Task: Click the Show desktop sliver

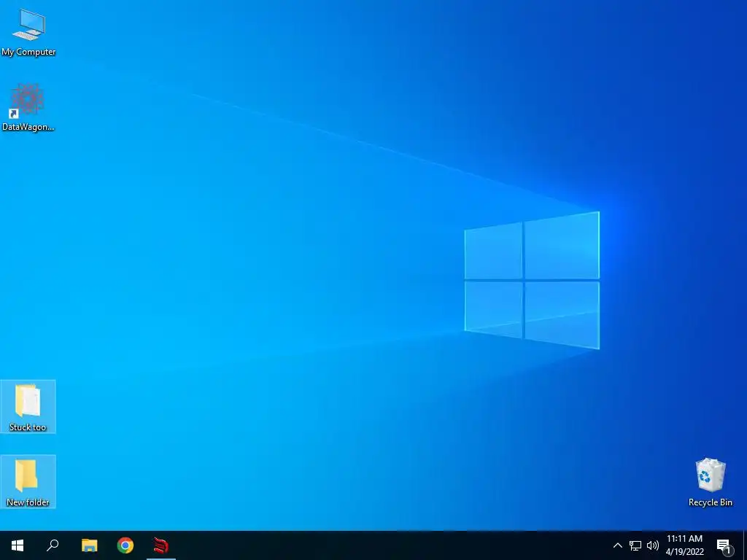Action: (x=745, y=545)
